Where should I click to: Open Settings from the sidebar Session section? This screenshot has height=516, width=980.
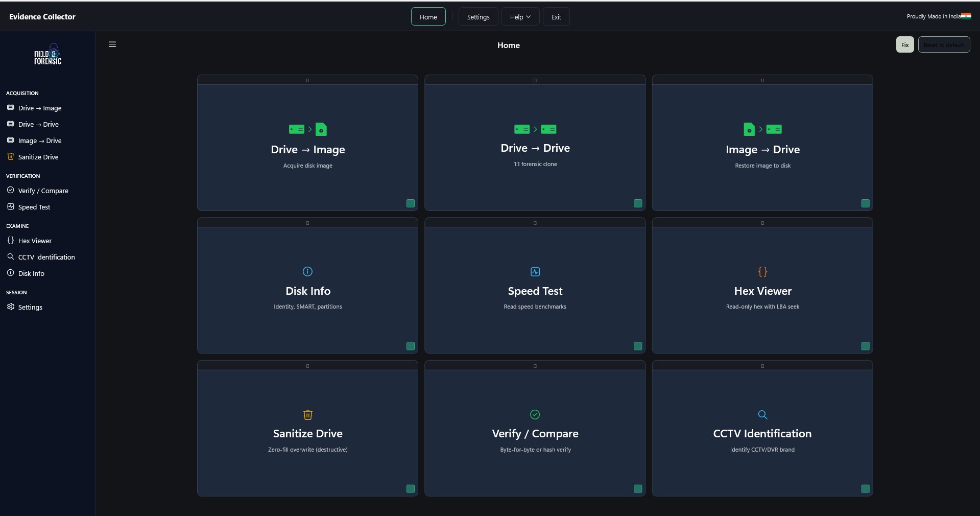pyautogui.click(x=30, y=307)
